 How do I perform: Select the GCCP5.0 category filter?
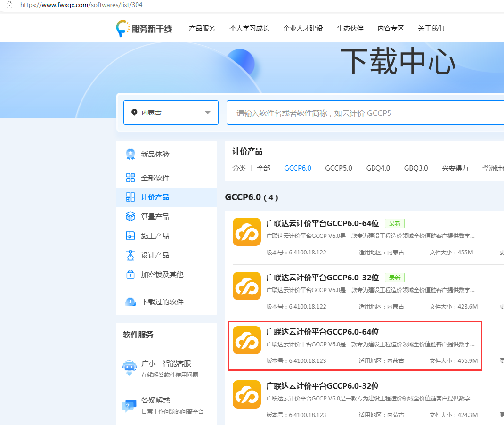pos(339,168)
